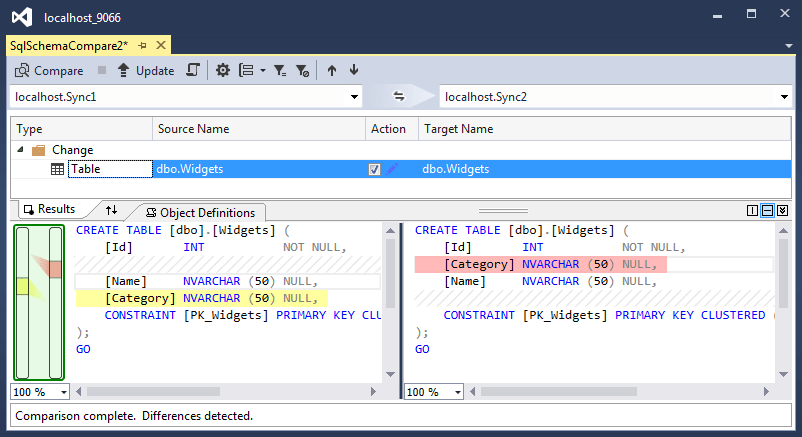Open the left pane 100 % zoom dropdown

pyautogui.click(x=64, y=392)
